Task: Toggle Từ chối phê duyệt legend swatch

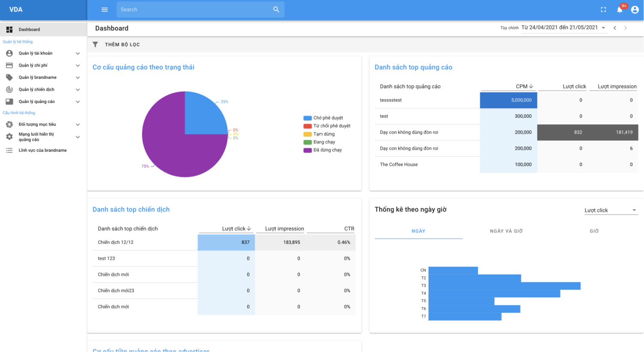Action: pos(307,126)
